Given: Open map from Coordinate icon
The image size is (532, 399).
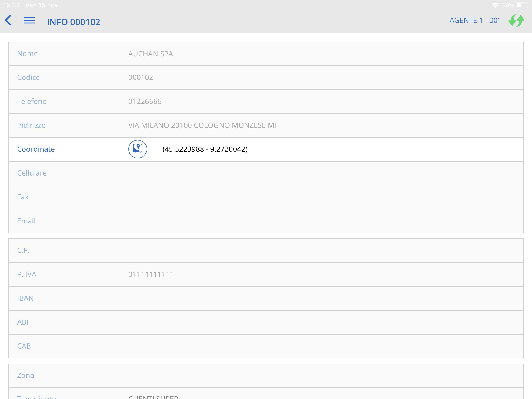Looking at the screenshot, I should click(x=137, y=149).
